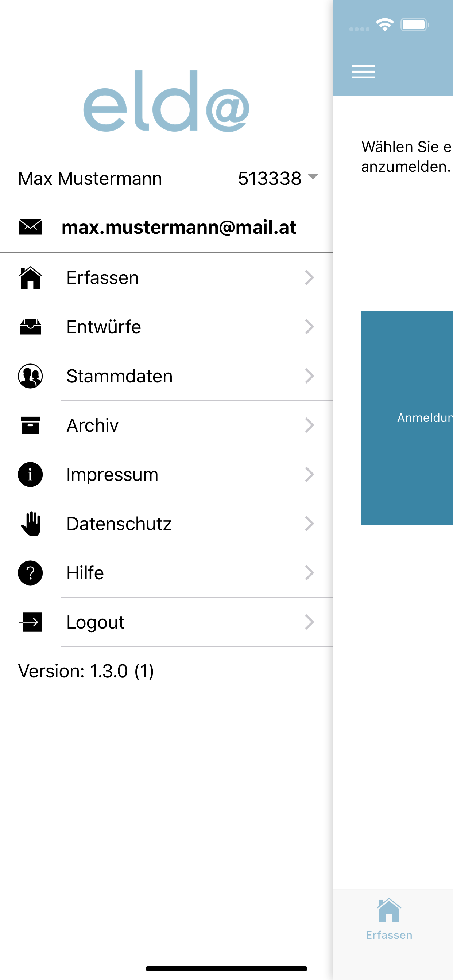Choose the Hilfe menu label
The image size is (453, 980).
tap(85, 573)
